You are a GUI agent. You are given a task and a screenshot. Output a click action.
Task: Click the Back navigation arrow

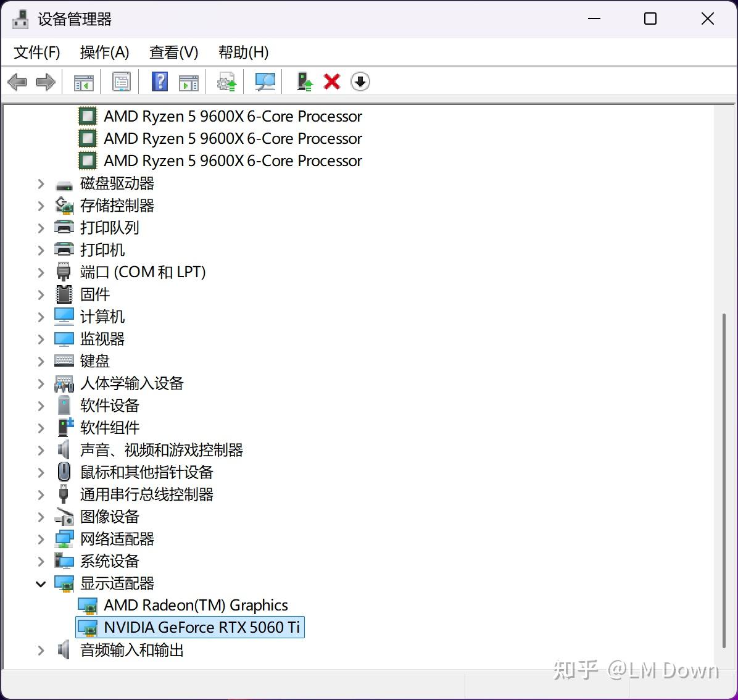(x=17, y=81)
